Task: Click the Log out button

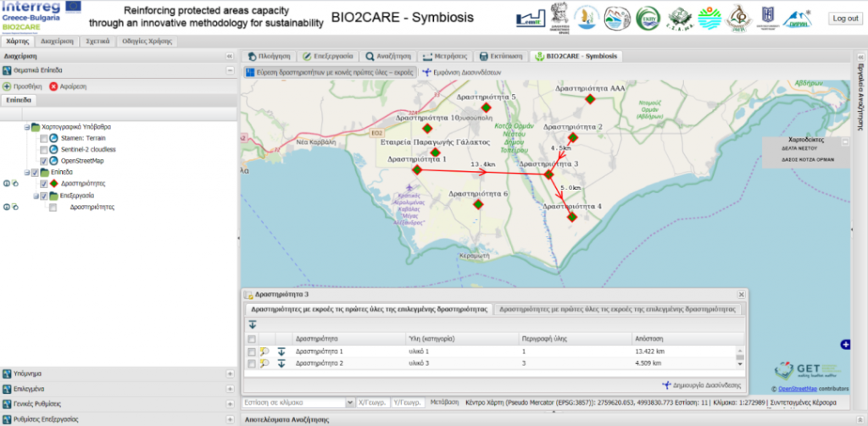Action: (845, 19)
